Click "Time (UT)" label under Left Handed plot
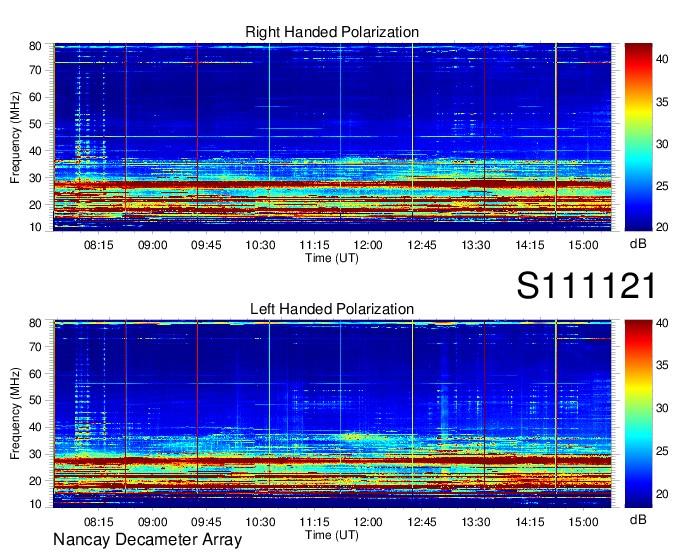 pos(332,535)
